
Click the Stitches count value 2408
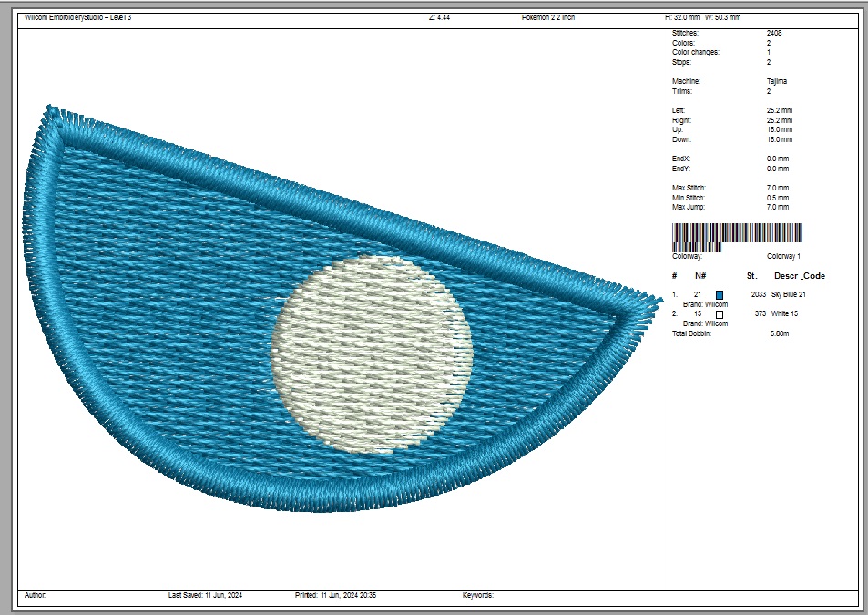click(773, 33)
